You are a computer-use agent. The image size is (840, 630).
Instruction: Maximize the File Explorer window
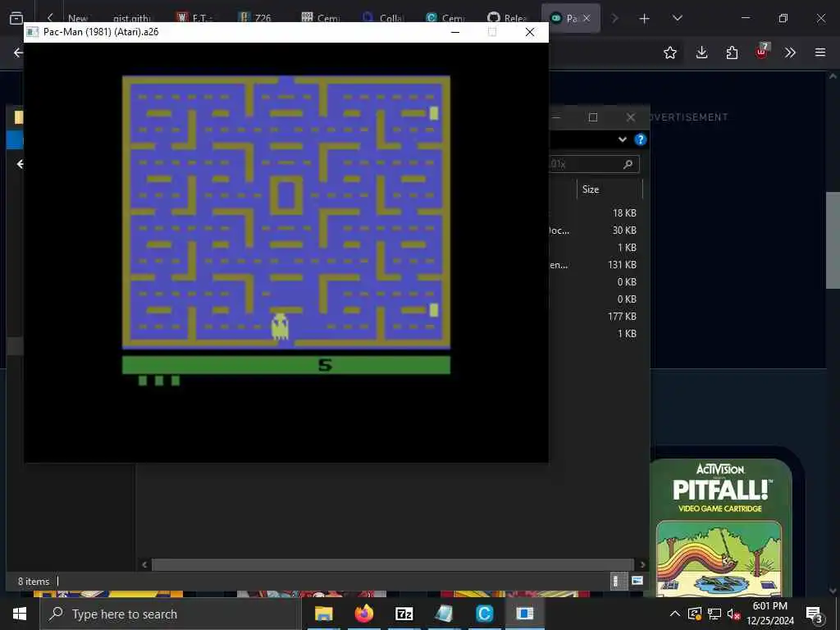point(593,116)
